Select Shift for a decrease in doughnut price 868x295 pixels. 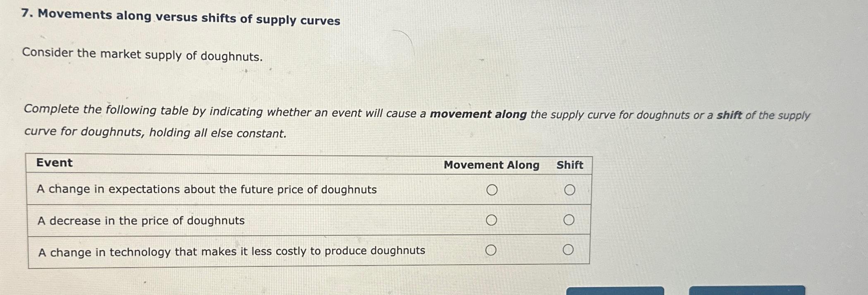coord(570,220)
